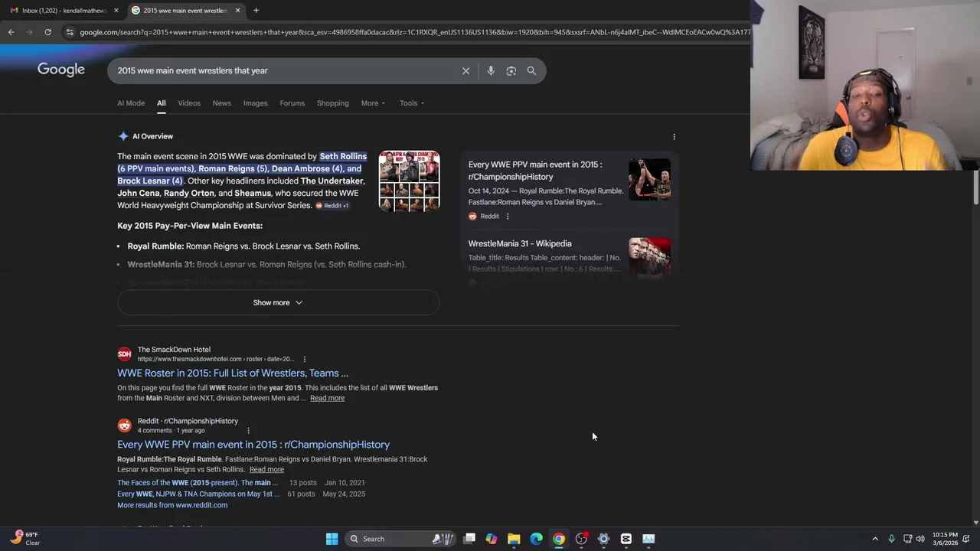Select the Shopping search tab
The image size is (980, 551).
pos(332,103)
